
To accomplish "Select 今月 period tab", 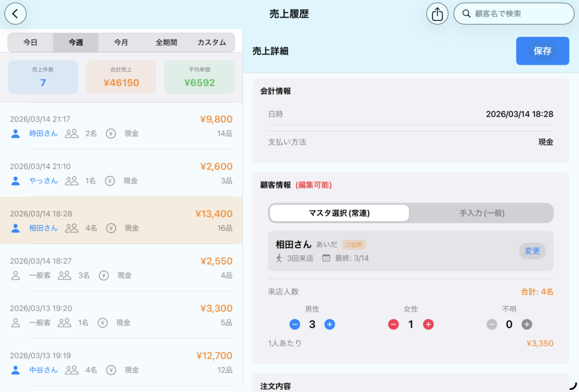I will [121, 42].
